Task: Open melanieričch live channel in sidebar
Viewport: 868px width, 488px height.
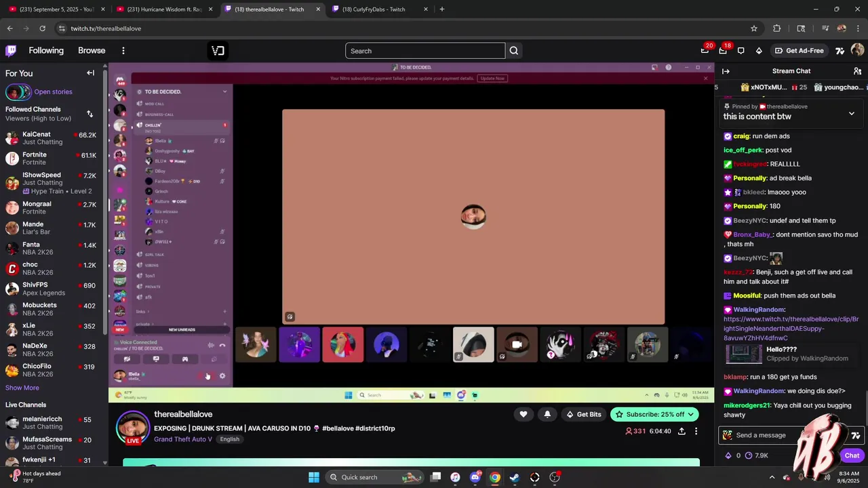Action: click(53, 423)
